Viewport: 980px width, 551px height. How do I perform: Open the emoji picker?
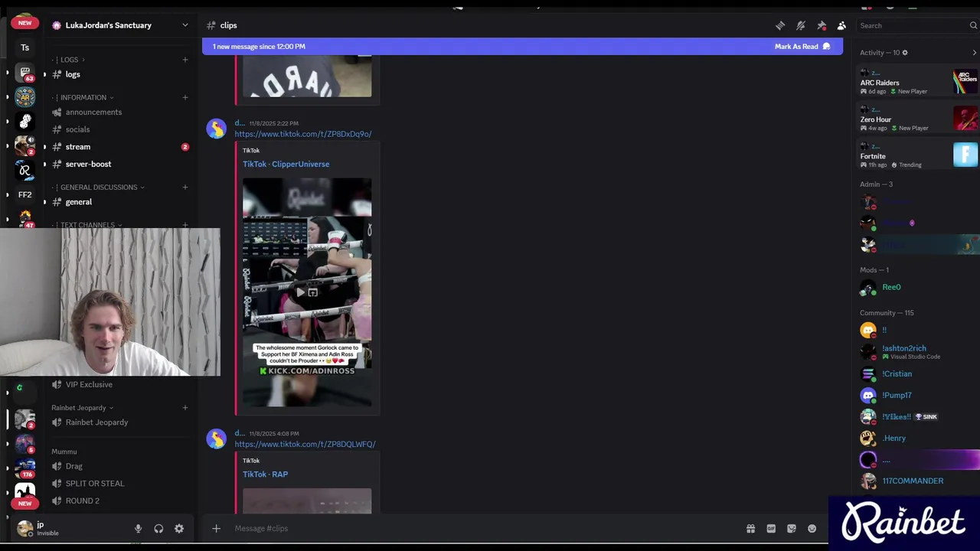click(812, 528)
